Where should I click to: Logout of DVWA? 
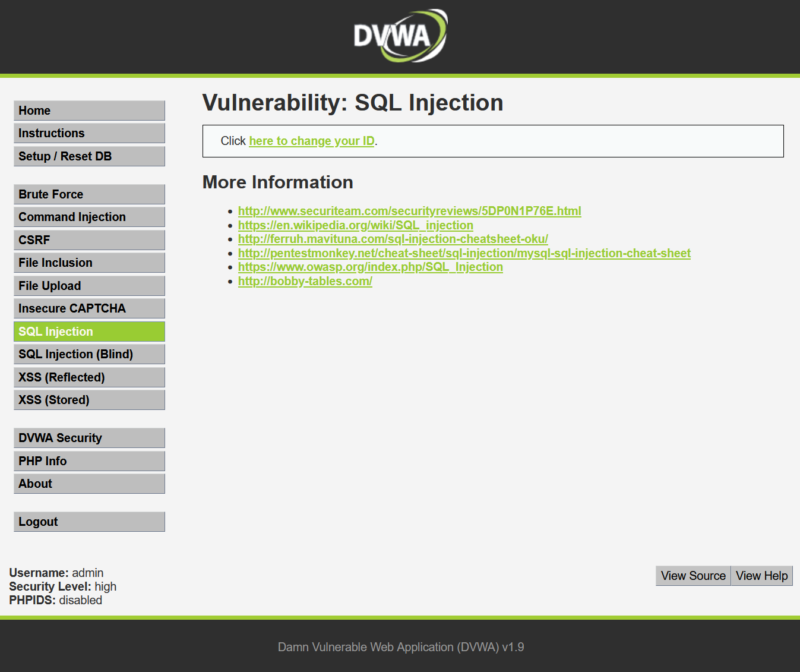pyautogui.click(x=88, y=521)
